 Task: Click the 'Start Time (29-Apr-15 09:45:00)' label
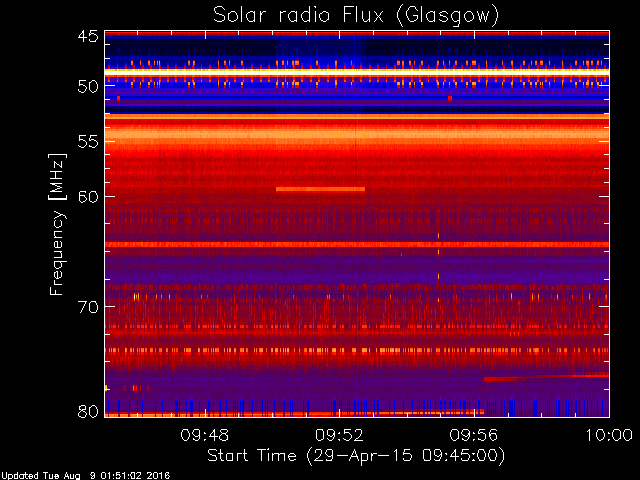point(356,455)
